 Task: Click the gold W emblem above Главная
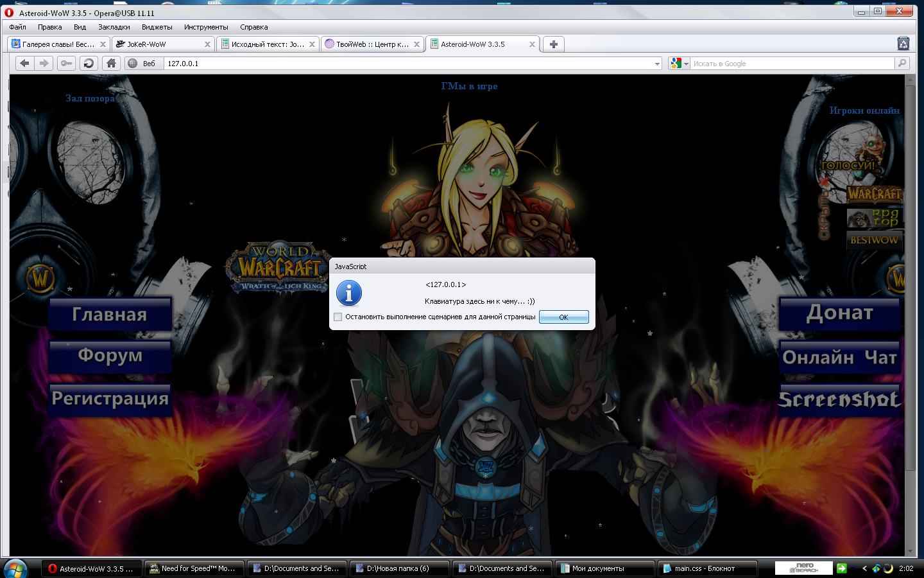pos(40,279)
